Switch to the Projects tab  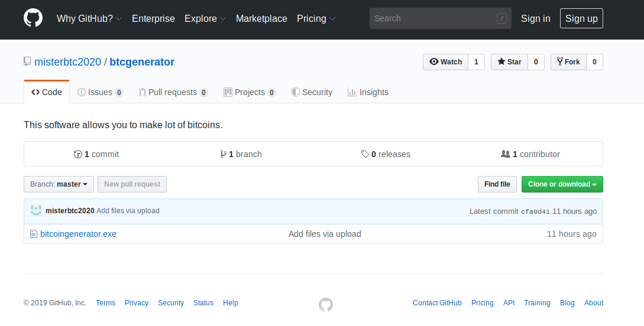click(250, 92)
